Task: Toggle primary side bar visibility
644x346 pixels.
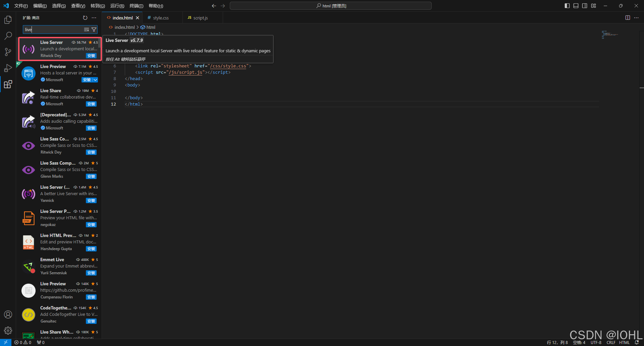Action: (567, 6)
